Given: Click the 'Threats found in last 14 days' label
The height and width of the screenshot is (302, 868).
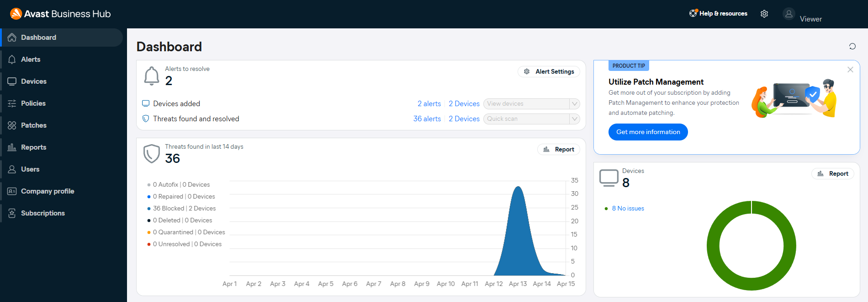Looking at the screenshot, I should click(204, 146).
